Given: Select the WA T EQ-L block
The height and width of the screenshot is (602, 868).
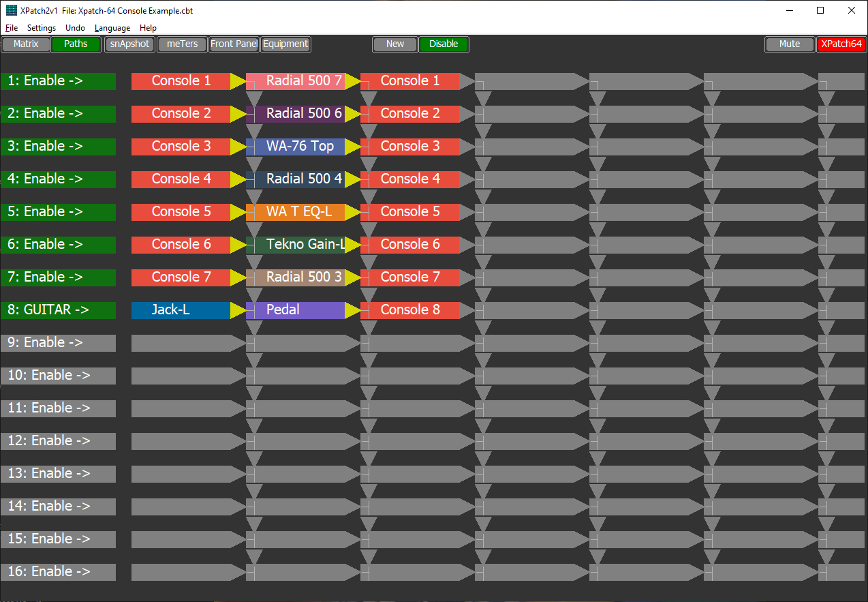Looking at the screenshot, I should tap(296, 212).
